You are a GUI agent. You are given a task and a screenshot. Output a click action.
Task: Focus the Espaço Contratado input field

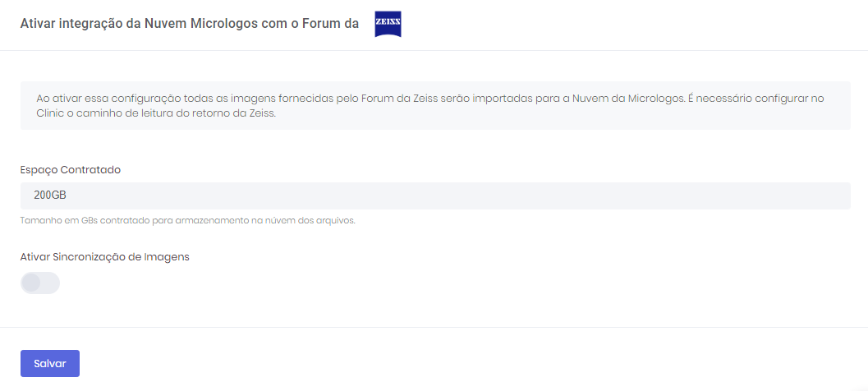pos(435,196)
